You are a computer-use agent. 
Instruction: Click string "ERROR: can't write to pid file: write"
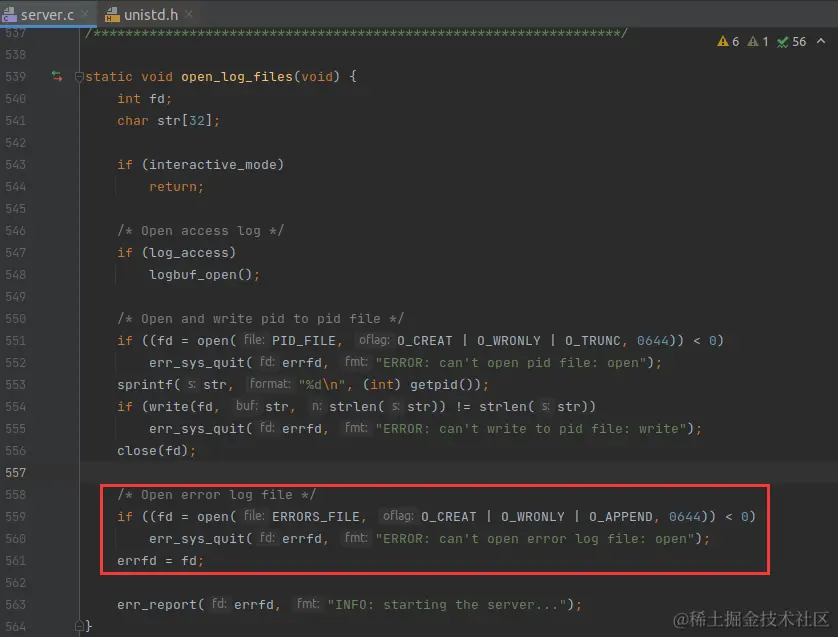tap(531, 429)
